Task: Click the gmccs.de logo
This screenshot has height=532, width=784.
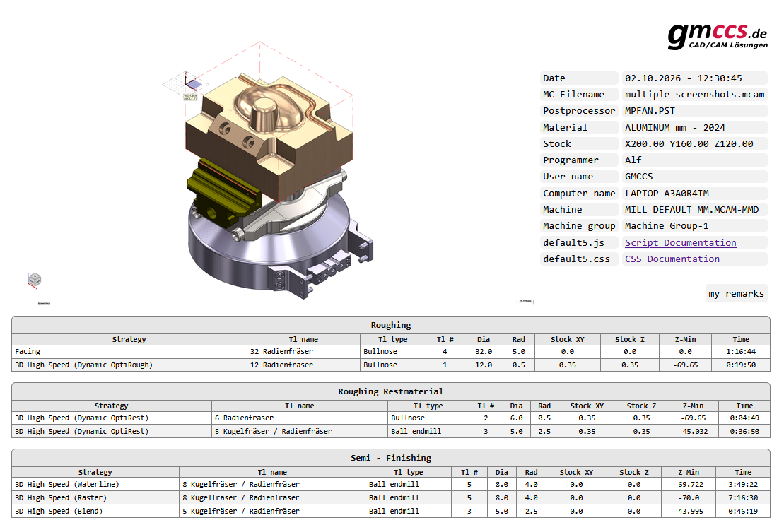Action: tap(717, 37)
